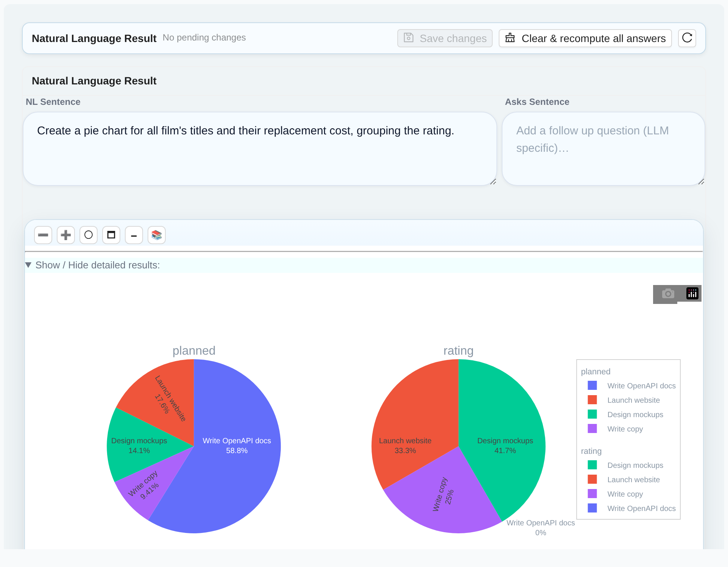Click the circle icon in toolbar
Viewport: 728px width, 567px height.
[x=89, y=235]
